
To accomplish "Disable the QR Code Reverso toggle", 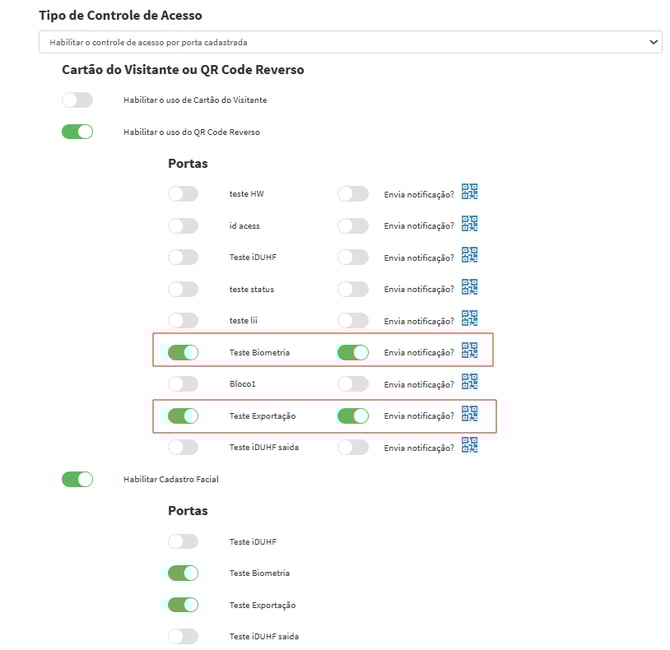I will tap(77, 131).
